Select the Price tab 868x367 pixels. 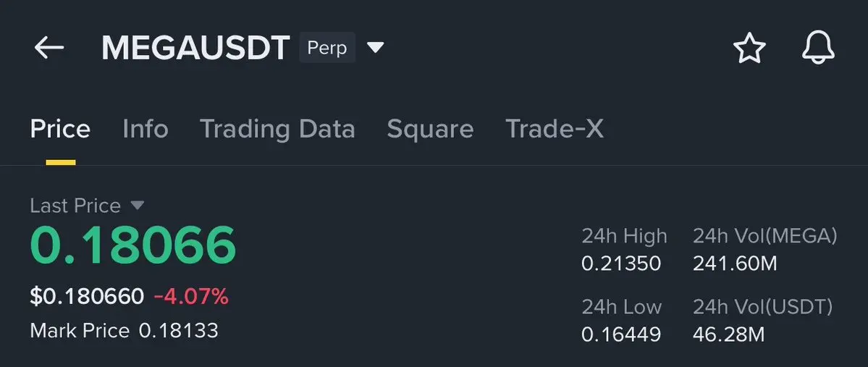[60, 129]
